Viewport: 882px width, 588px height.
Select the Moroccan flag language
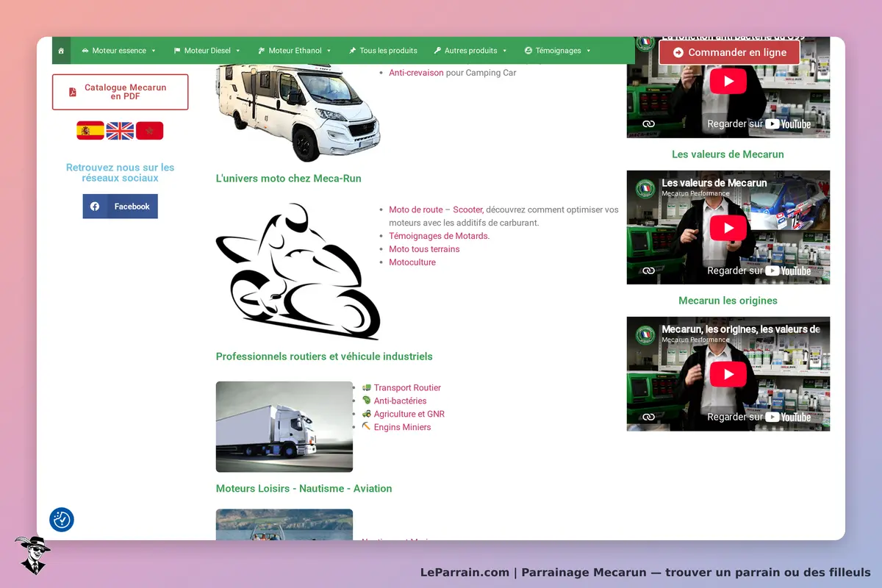point(149,131)
